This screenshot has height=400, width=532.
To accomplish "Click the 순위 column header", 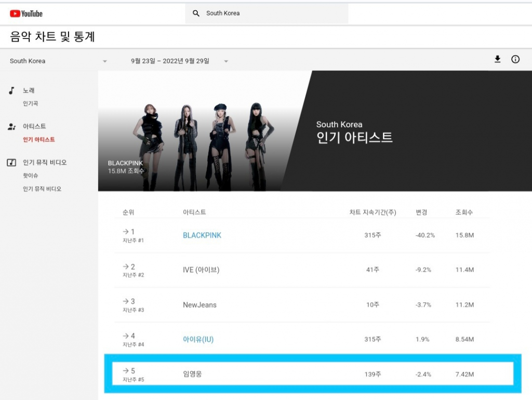I will pos(128,212).
